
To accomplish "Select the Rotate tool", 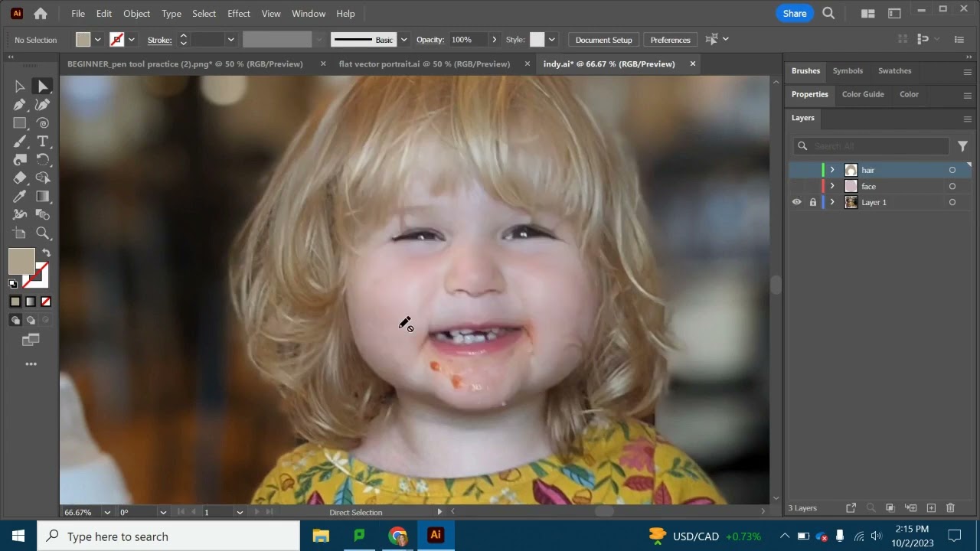I will 43,160.
